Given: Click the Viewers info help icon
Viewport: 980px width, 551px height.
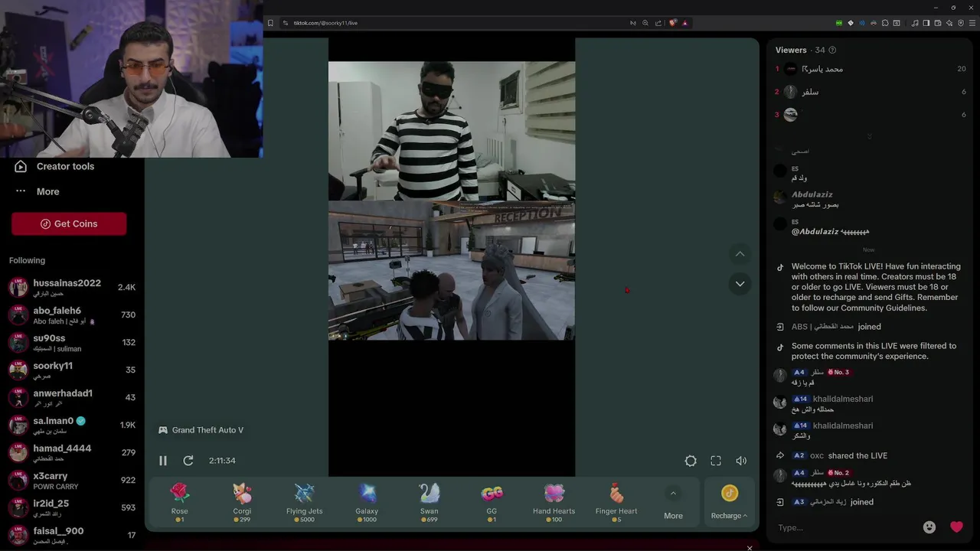Looking at the screenshot, I should coord(832,51).
